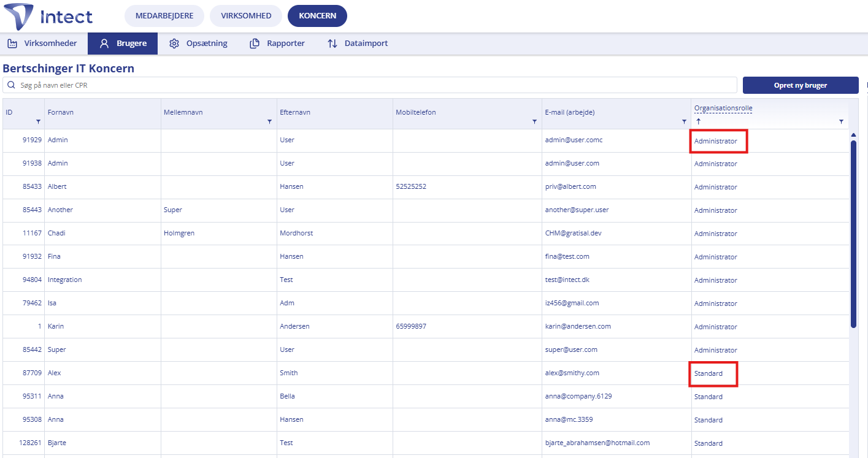The image size is (868, 458).
Task: Click first name Karin
Action: tap(56, 326)
